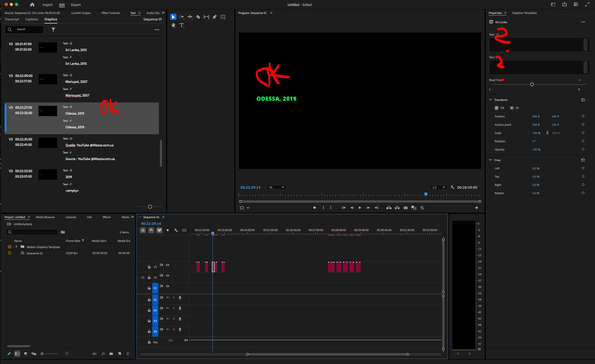Click the Ripple Edit tool
Viewport: 595px width, 364px height.
[x=190, y=17]
